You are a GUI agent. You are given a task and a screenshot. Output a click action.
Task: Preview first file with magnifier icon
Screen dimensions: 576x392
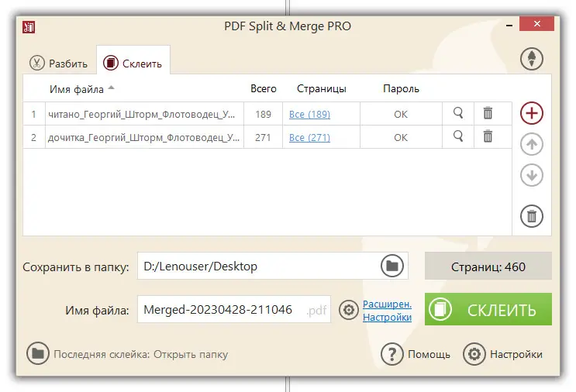[x=457, y=113]
